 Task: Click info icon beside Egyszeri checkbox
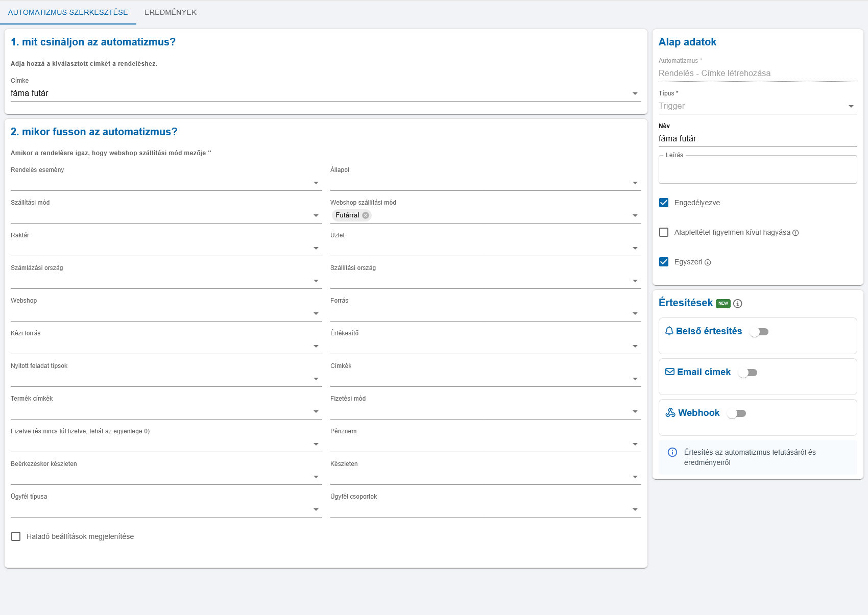point(708,262)
